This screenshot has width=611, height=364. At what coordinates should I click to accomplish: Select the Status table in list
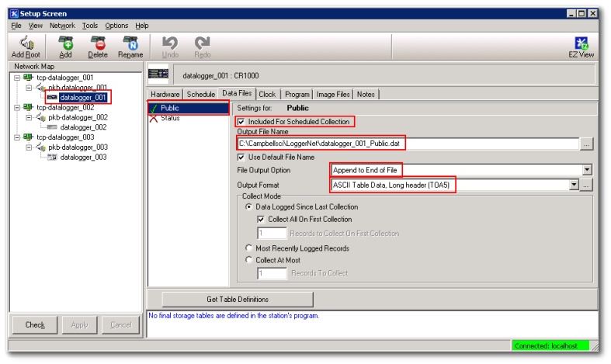point(169,118)
